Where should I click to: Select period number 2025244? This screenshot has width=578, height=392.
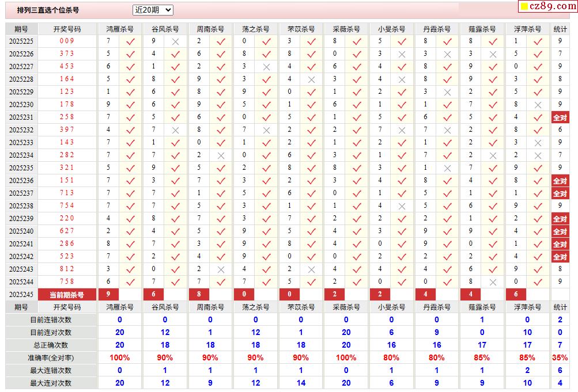[x=21, y=282]
